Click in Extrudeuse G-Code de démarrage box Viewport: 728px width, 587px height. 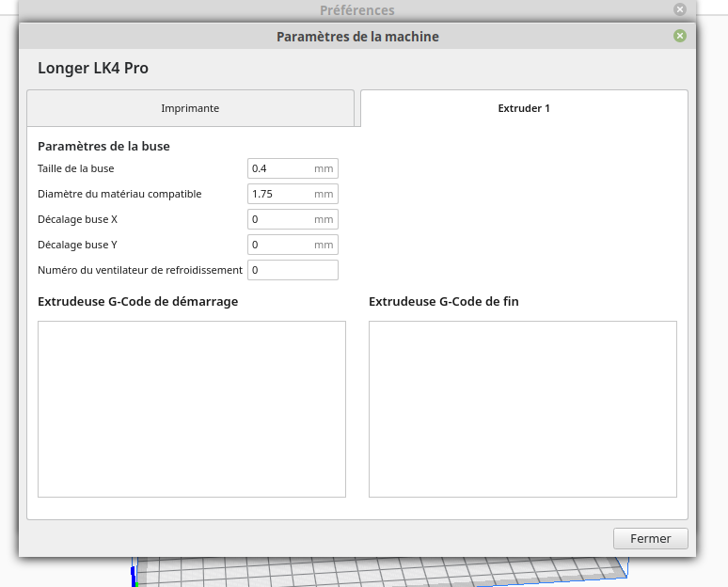(x=192, y=409)
